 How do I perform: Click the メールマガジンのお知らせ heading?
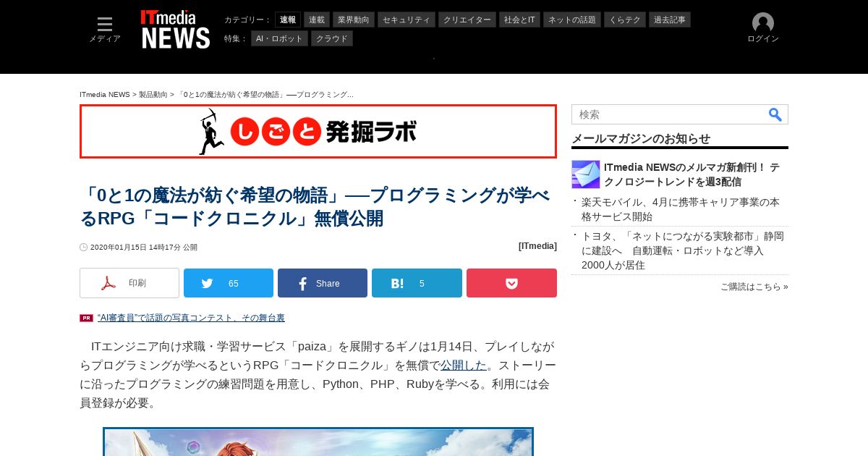click(x=641, y=138)
